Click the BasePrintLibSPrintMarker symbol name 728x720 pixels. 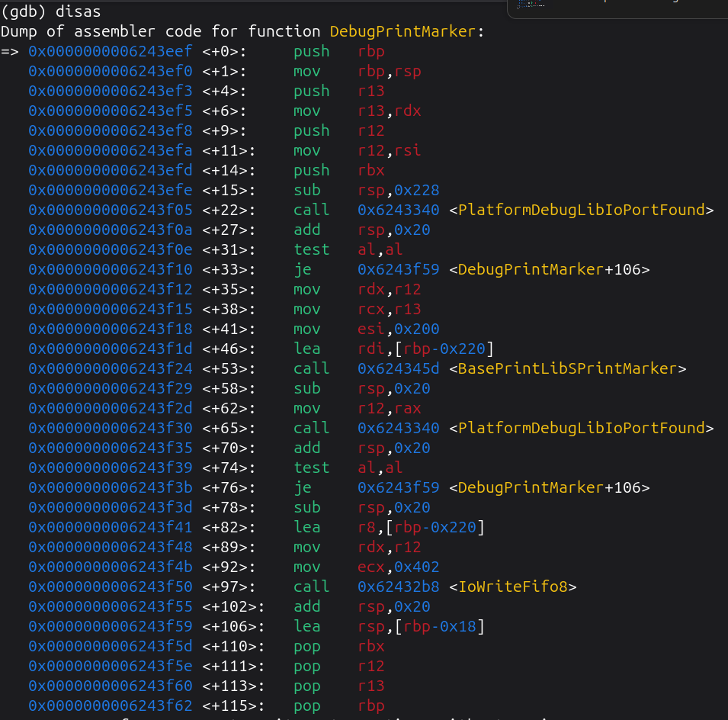(x=568, y=369)
